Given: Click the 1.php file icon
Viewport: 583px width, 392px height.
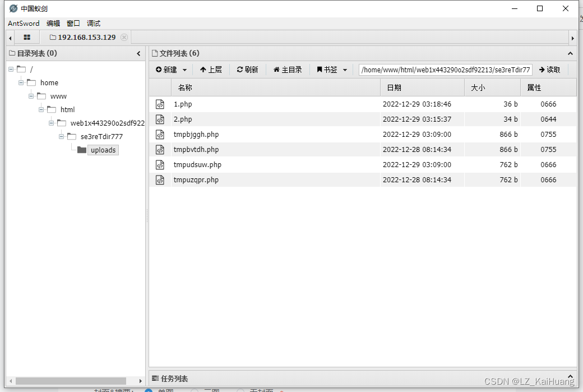Looking at the screenshot, I should pos(160,104).
